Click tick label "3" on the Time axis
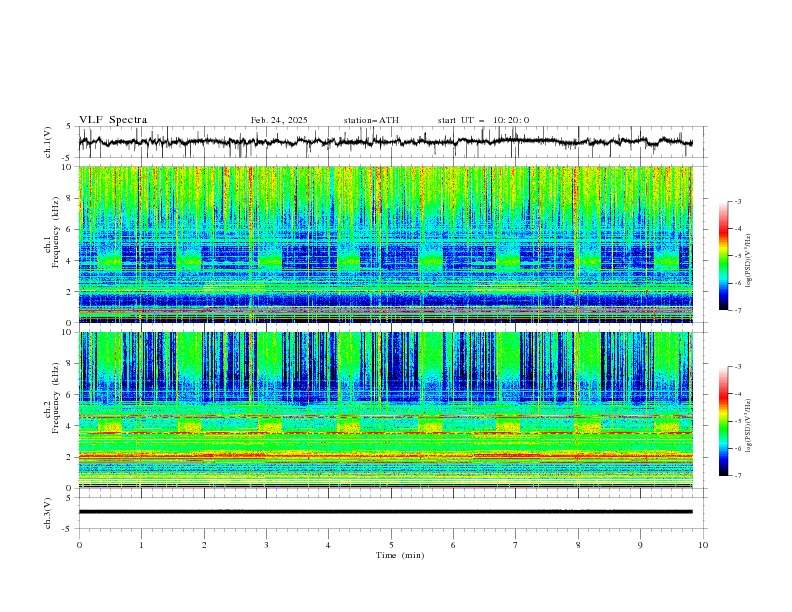This screenshot has height=612, width=792. (266, 545)
